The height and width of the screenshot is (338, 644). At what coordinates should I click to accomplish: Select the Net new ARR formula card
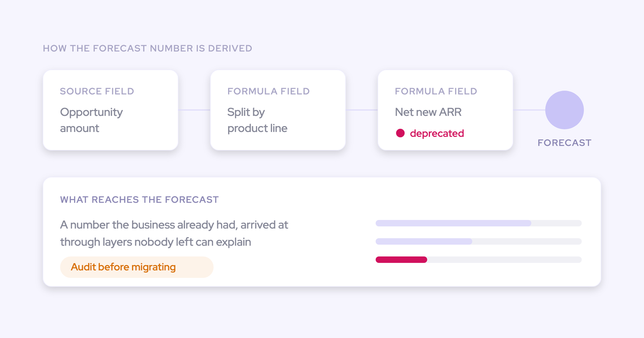click(445, 110)
